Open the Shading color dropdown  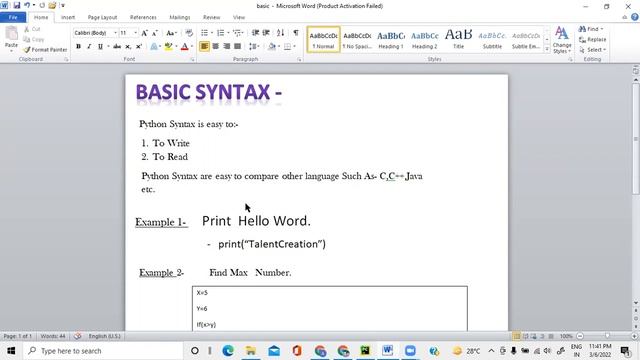tap(279, 46)
